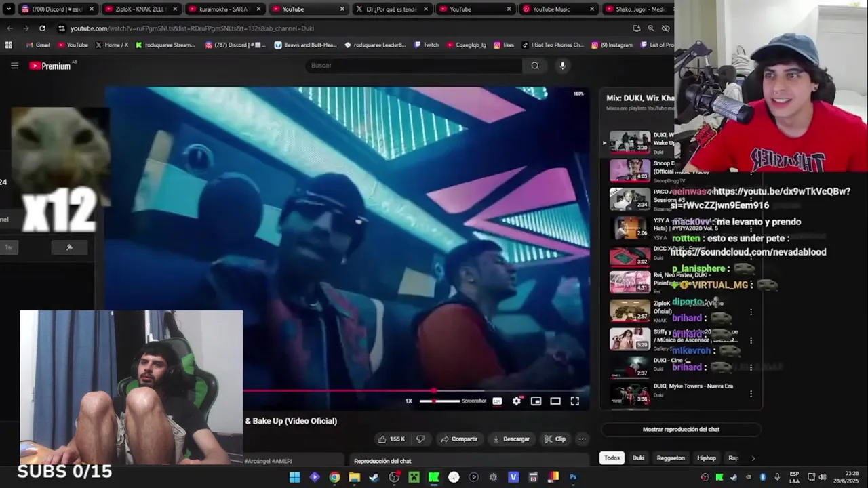Image resolution: width=868 pixels, height=488 pixels.
Task: Create a Clip with scissors button
Action: pos(555,439)
